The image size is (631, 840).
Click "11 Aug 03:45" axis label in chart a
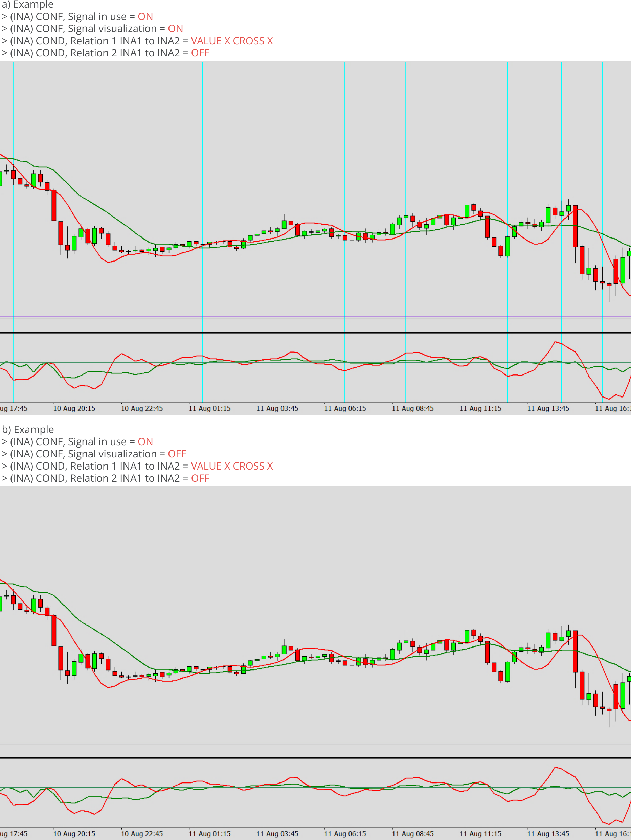pyautogui.click(x=277, y=409)
